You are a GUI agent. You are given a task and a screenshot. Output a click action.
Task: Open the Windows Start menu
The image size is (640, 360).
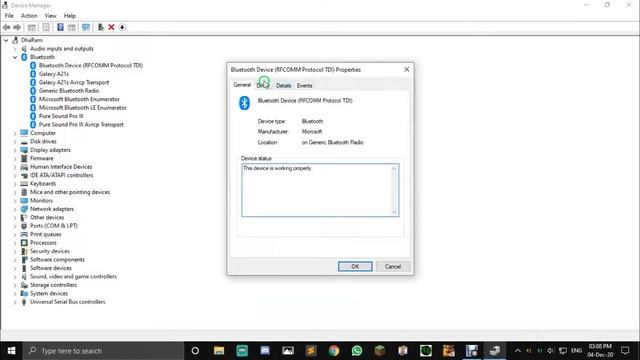11,351
